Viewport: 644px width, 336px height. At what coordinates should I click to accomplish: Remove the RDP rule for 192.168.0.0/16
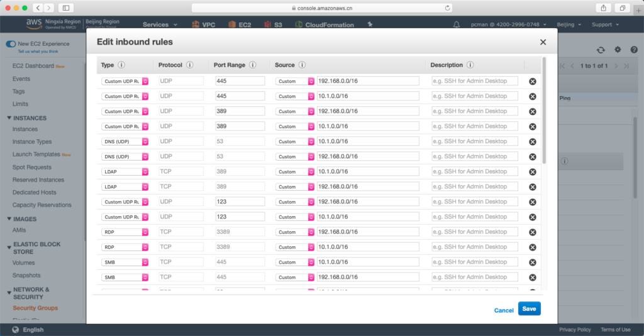point(532,232)
